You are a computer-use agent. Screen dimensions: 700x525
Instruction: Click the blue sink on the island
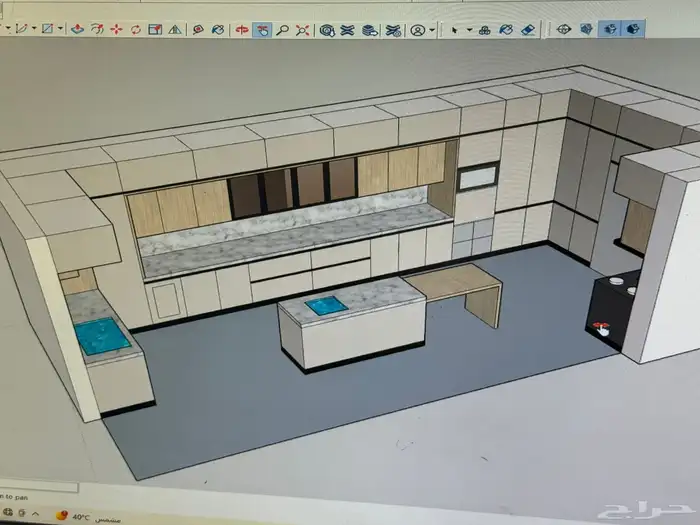click(326, 305)
